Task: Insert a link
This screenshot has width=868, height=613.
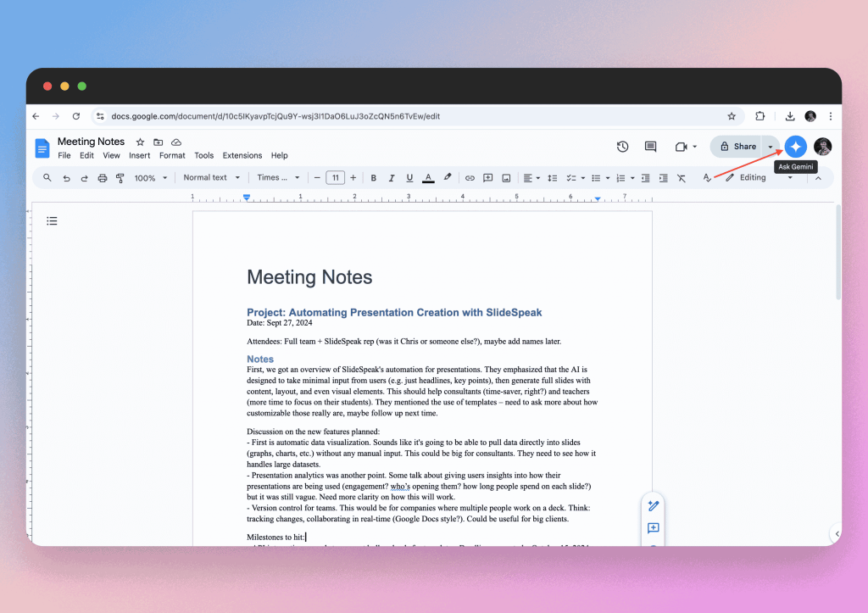Action: point(470,178)
